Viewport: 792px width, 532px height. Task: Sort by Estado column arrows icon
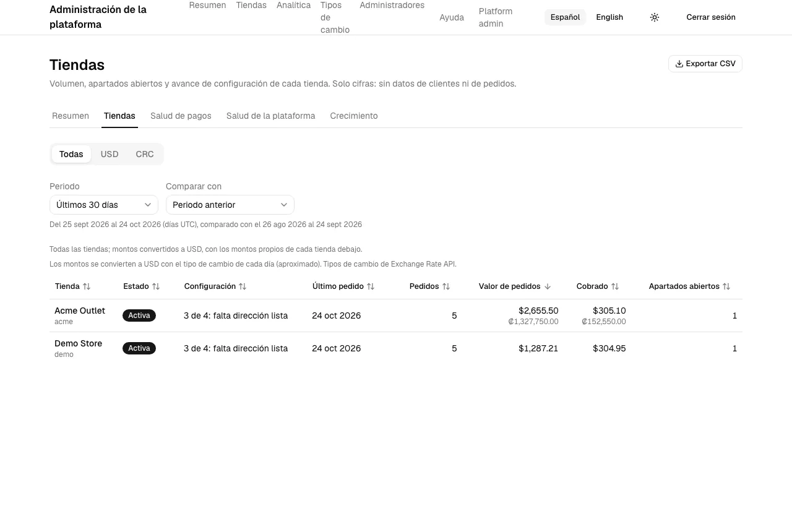click(156, 286)
